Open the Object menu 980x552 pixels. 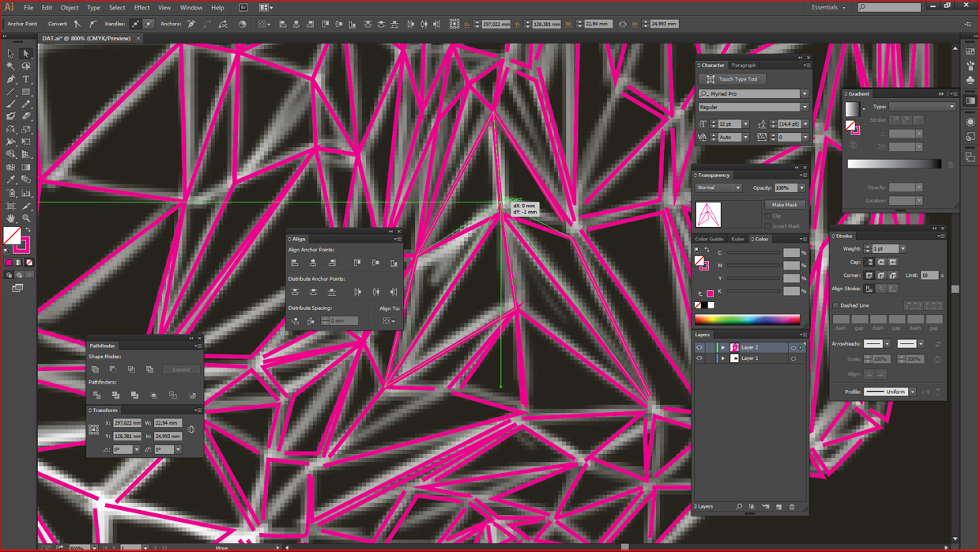coord(70,8)
